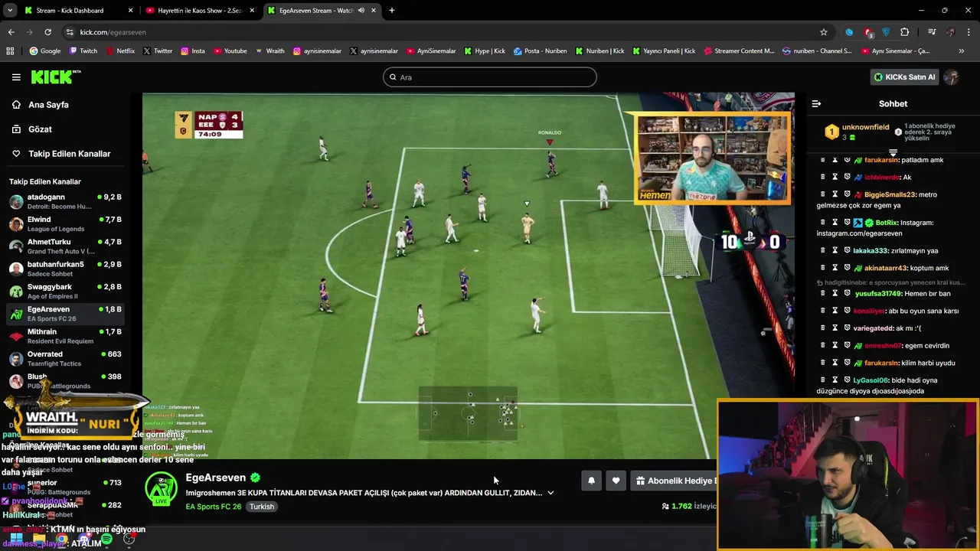This screenshot has width=980, height=551.
Task: Open Takip Edilen Kanallar
Action: coord(69,154)
